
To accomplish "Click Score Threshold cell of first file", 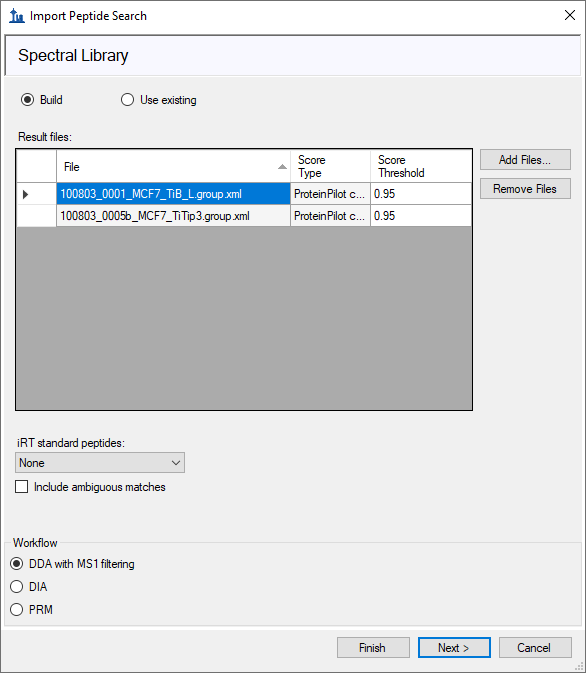I will click(x=421, y=194).
